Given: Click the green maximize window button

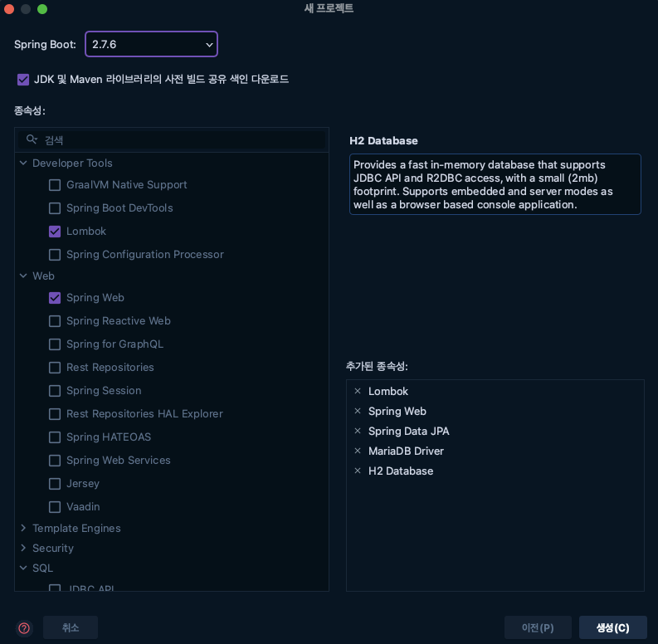Looking at the screenshot, I should [x=42, y=9].
